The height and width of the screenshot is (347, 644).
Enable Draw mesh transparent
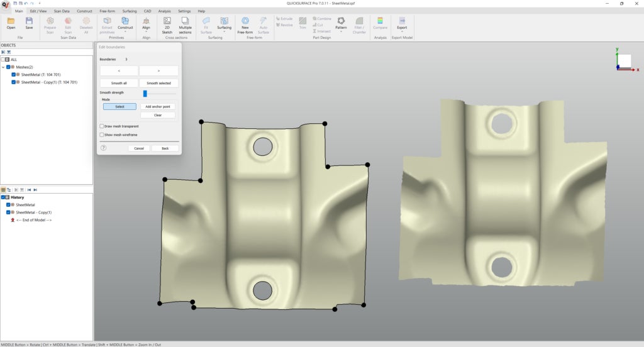[x=102, y=126]
